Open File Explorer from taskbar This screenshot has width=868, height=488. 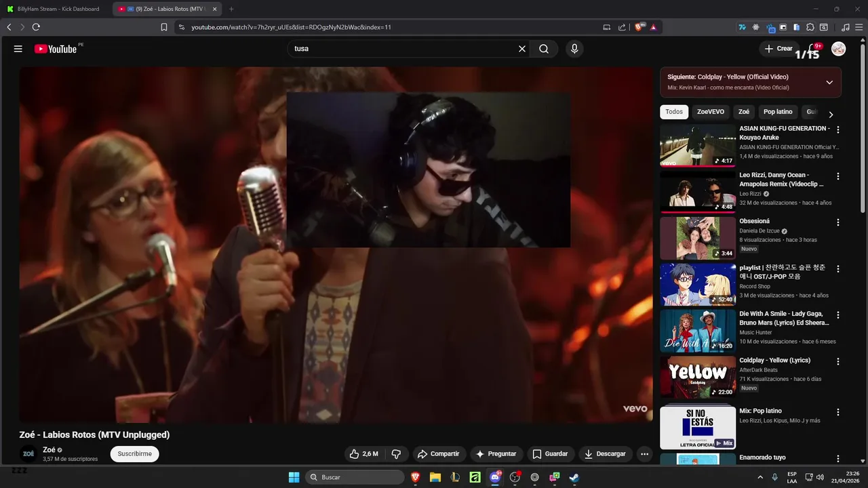point(435,477)
